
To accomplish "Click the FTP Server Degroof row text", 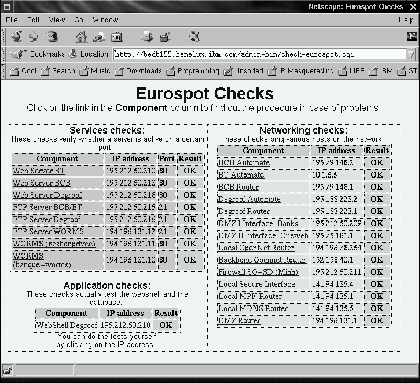I will tap(46, 219).
